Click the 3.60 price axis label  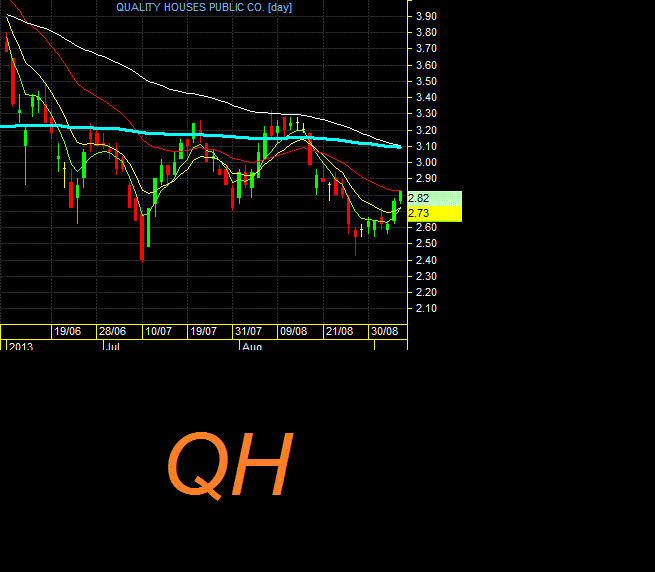pos(427,65)
